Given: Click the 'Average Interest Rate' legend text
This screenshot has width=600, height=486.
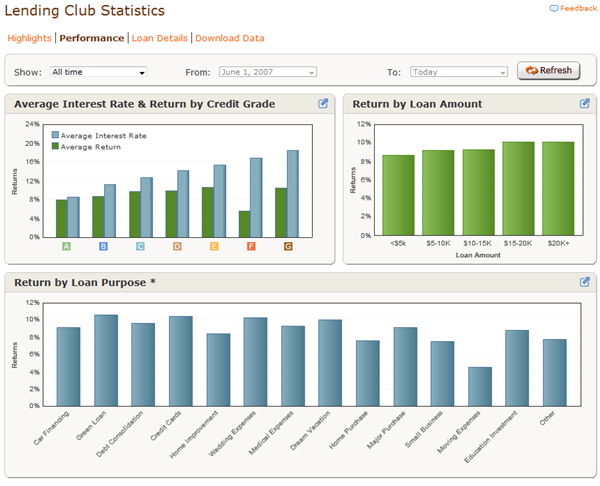Looking at the screenshot, I should [x=104, y=135].
